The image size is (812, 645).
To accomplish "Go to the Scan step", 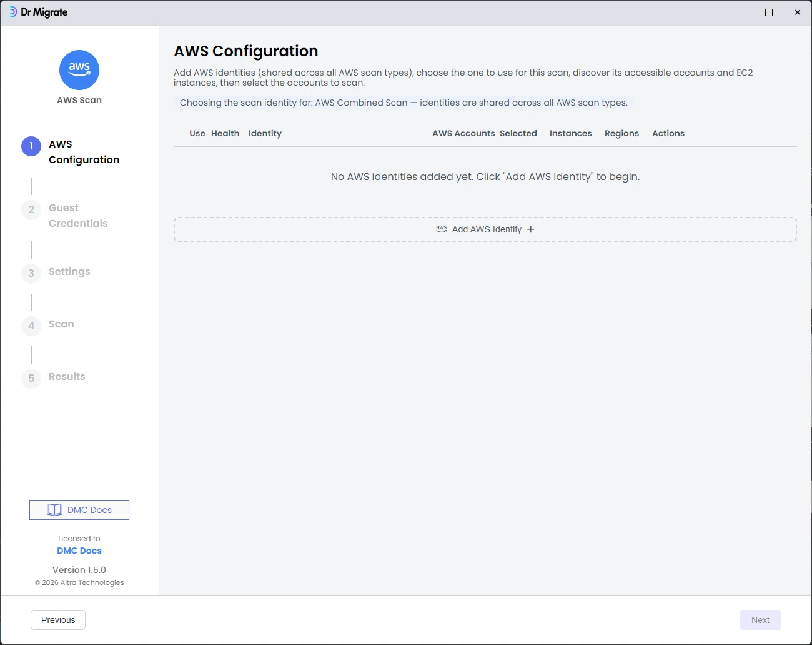I will 61,324.
